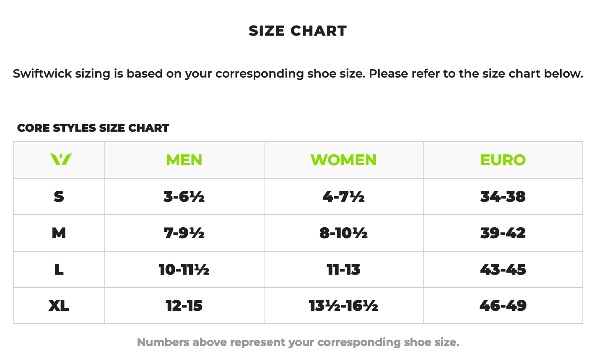The height and width of the screenshot is (364, 597).
Task: Click the MEN column header
Action: tap(184, 160)
